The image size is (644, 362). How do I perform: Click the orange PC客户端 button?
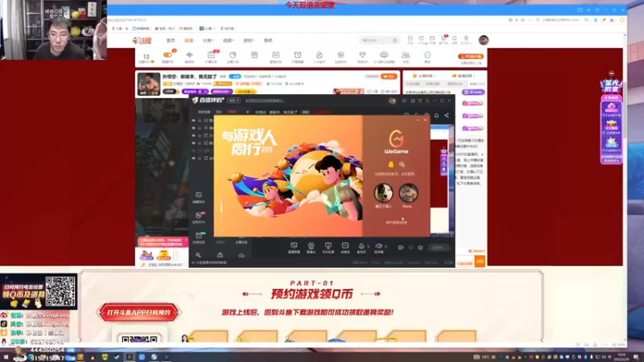click(471, 56)
